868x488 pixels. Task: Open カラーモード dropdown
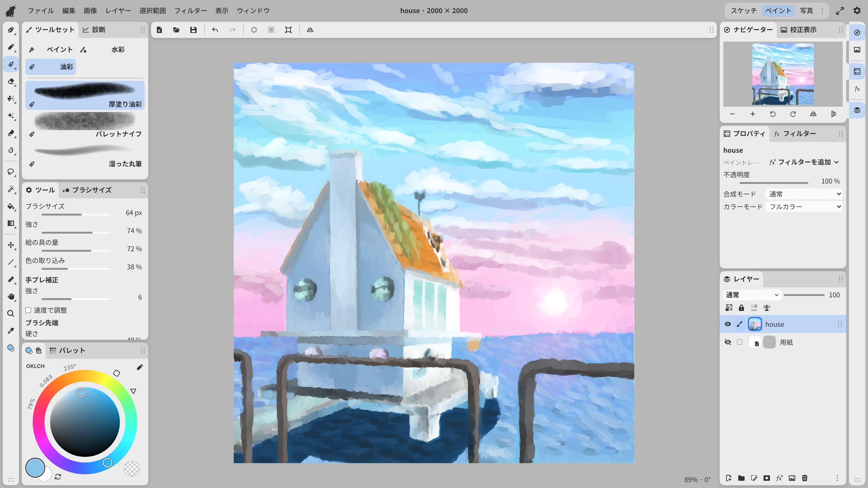click(804, 206)
